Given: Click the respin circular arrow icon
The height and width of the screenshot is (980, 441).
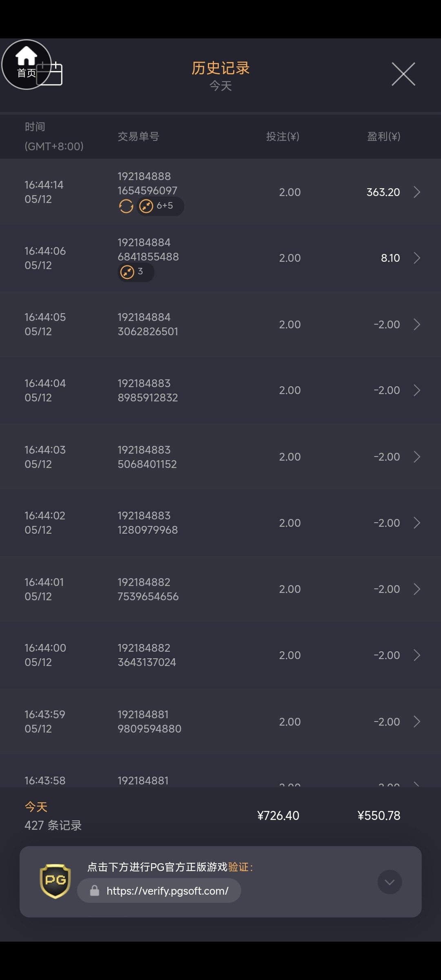Looking at the screenshot, I should click(x=126, y=206).
